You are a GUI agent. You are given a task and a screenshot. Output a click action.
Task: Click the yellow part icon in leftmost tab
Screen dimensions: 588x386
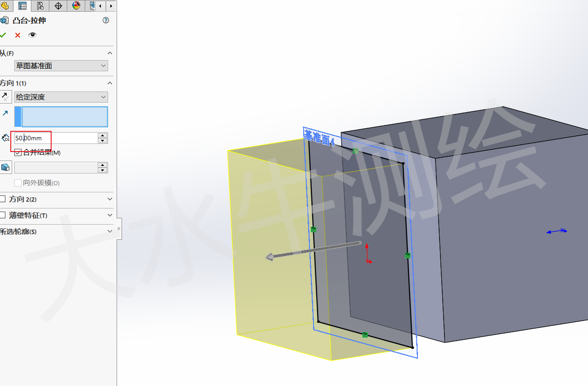tap(4, 6)
